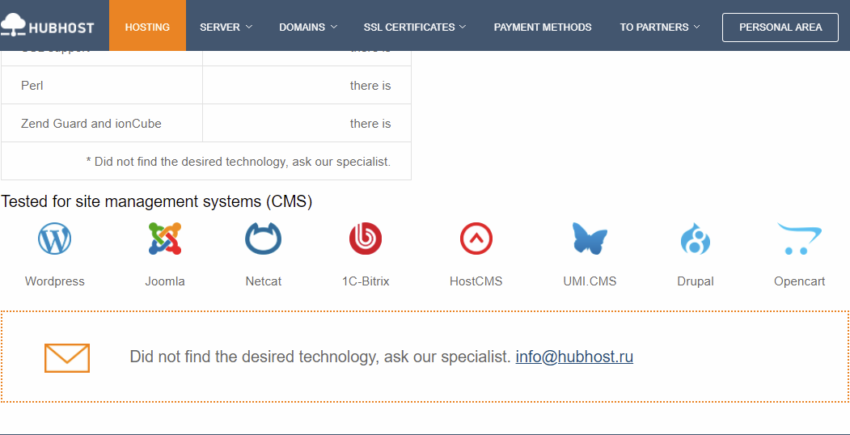Click the HostCMS text label

[476, 282]
